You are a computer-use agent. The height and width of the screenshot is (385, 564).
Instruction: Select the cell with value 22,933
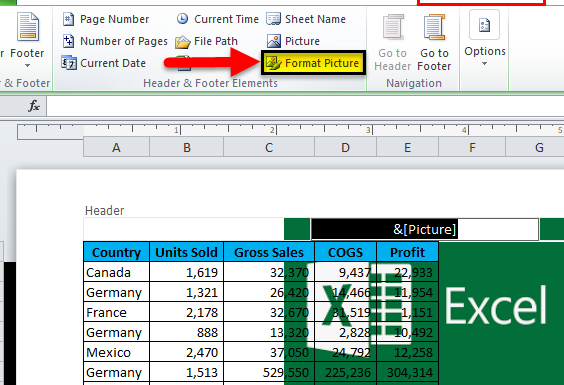[x=407, y=272]
